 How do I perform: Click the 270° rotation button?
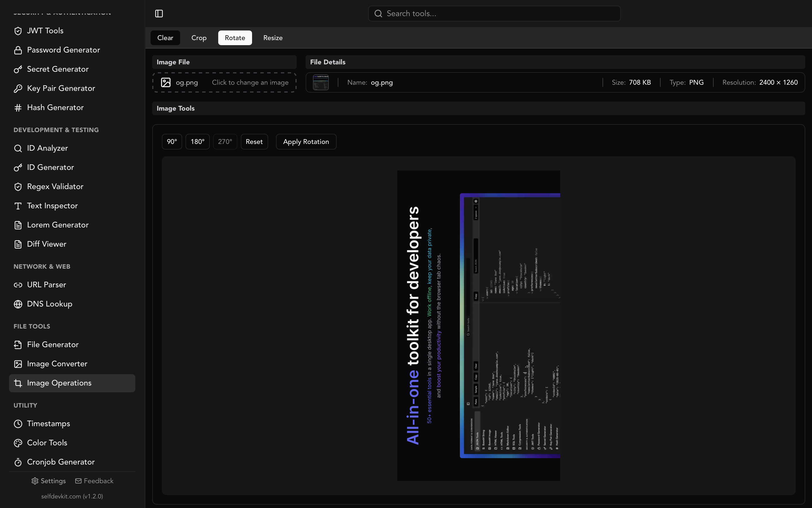coord(225,142)
